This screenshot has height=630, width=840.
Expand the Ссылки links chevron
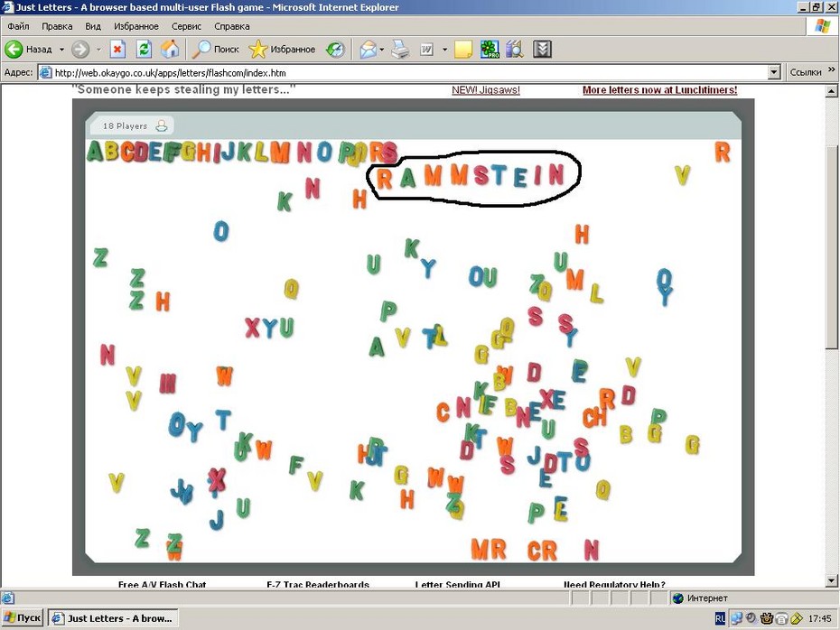click(831, 69)
